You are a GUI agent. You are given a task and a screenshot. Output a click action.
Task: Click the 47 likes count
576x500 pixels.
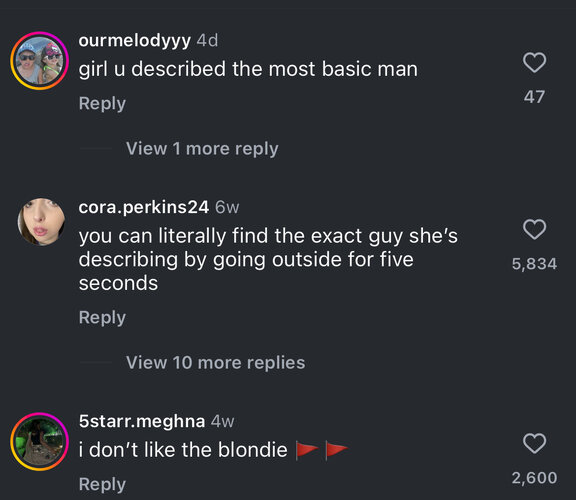pyautogui.click(x=534, y=97)
